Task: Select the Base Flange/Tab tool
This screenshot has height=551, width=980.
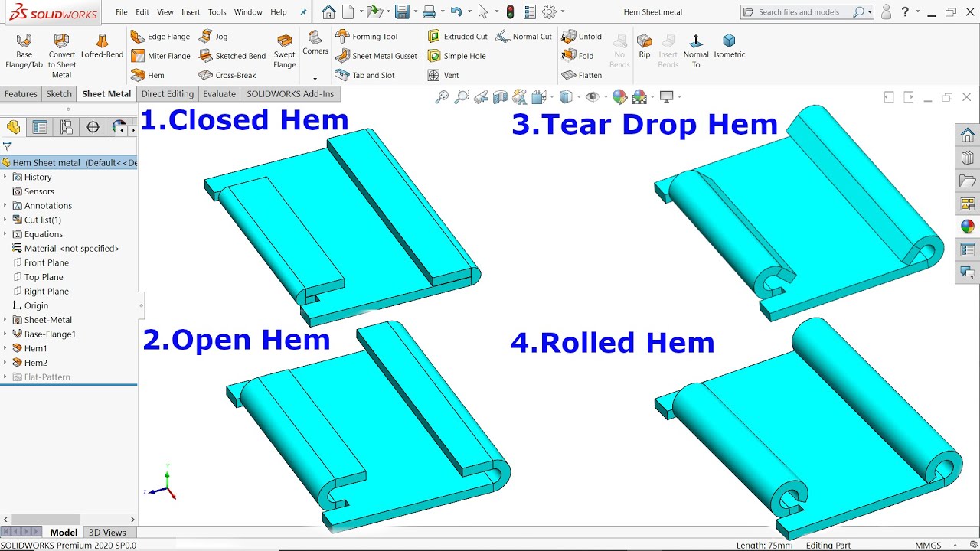Action: tap(24, 51)
